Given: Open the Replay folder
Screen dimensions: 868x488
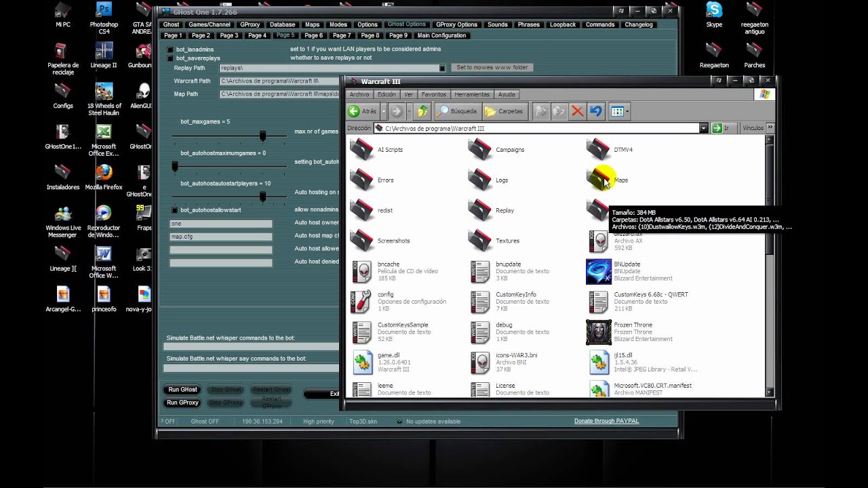Looking at the screenshot, I should click(x=492, y=210).
